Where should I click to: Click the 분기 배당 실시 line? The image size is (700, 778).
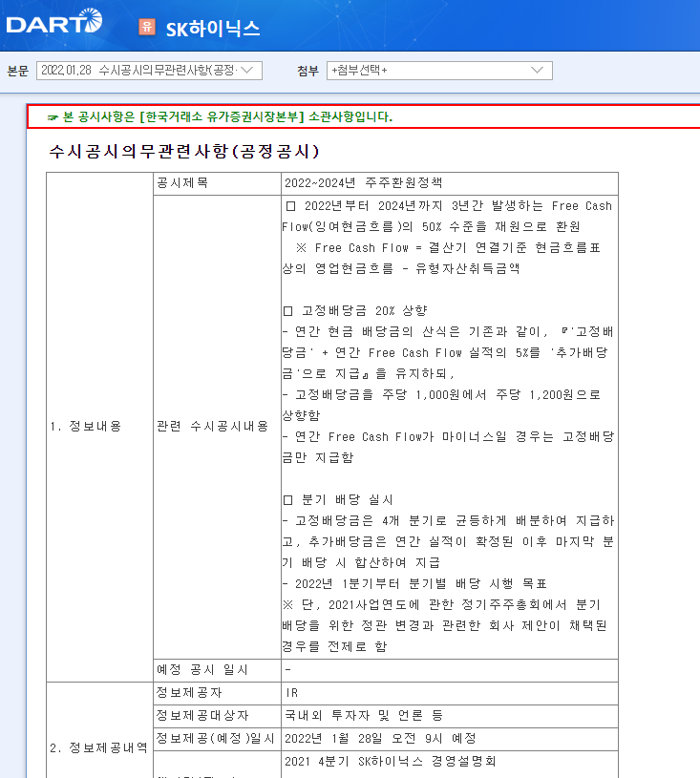tap(338, 499)
